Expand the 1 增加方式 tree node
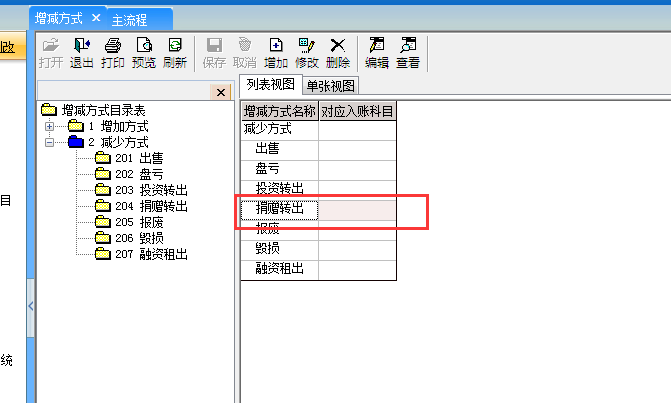The height and width of the screenshot is (403, 671). point(49,127)
